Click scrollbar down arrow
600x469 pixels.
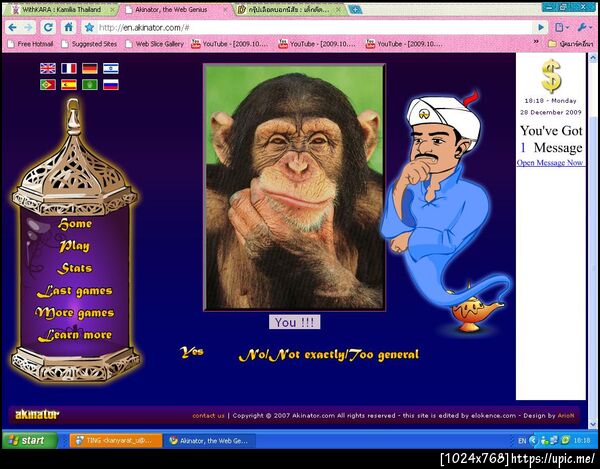click(x=593, y=424)
